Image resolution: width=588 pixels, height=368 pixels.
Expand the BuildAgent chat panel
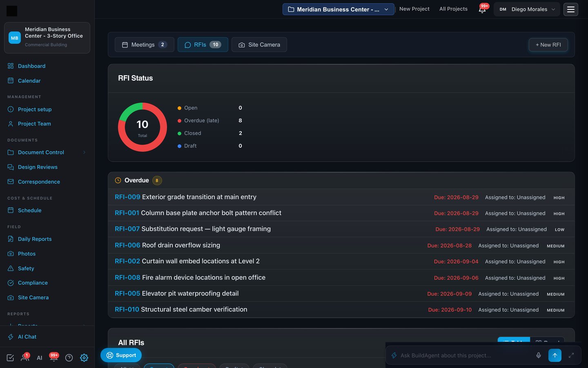(571, 355)
